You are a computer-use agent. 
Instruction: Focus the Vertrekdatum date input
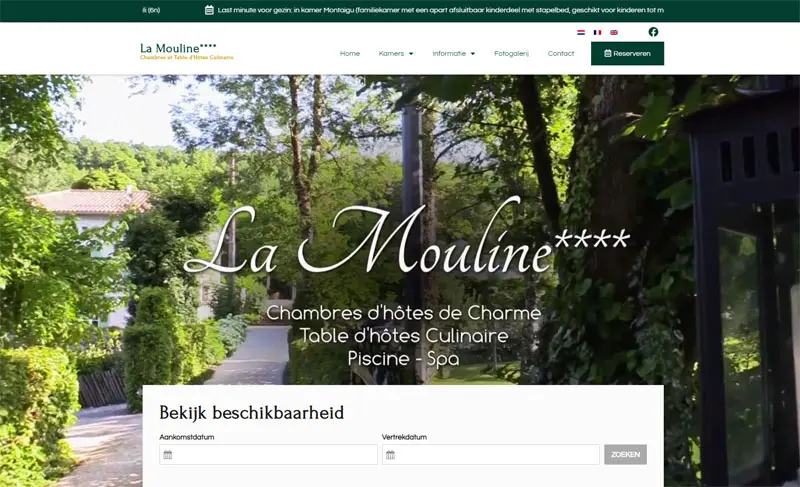click(491, 454)
